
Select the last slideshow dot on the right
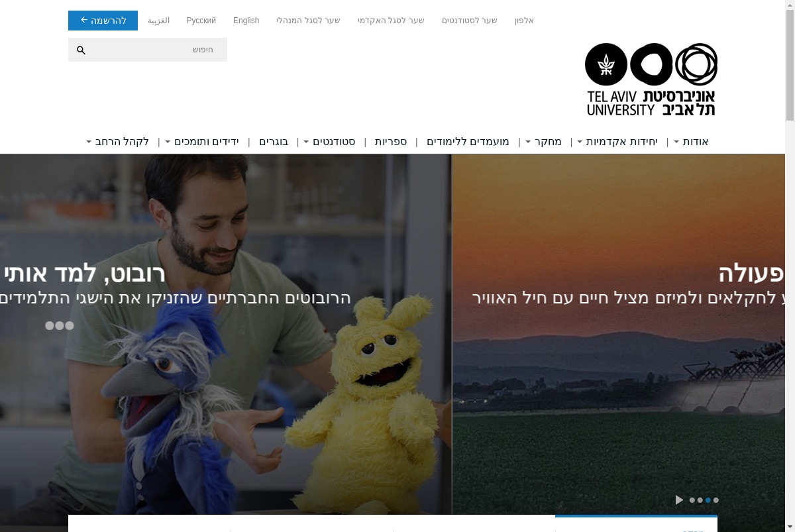(x=716, y=500)
